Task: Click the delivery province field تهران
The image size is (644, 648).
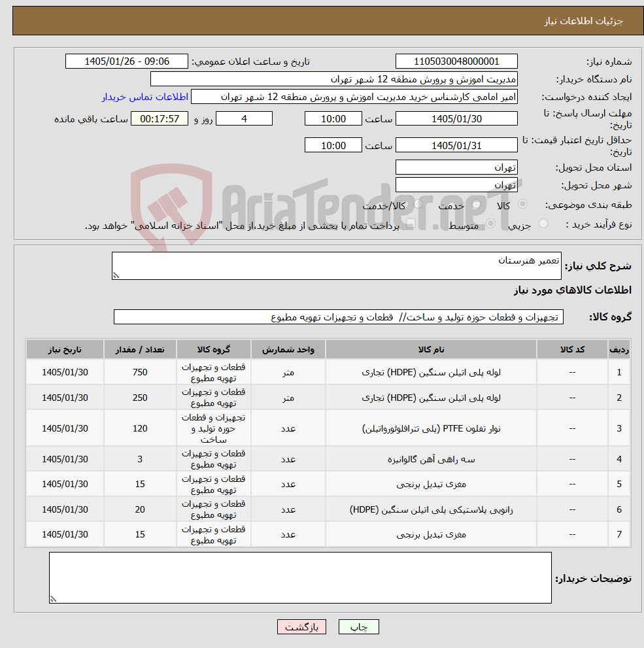Action: [456, 167]
